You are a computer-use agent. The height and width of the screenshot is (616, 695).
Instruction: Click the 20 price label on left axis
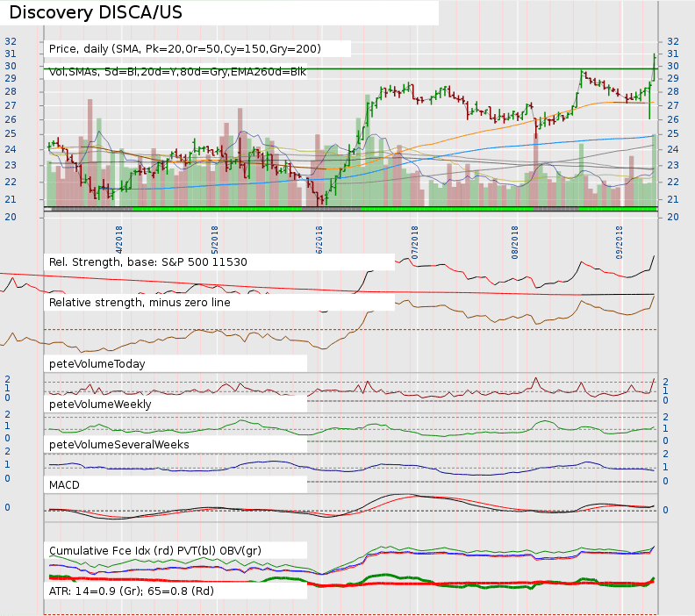(11, 217)
